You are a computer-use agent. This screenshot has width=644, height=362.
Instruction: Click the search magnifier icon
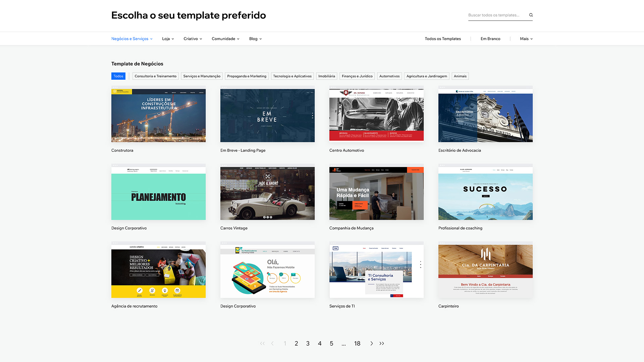pos(531,15)
